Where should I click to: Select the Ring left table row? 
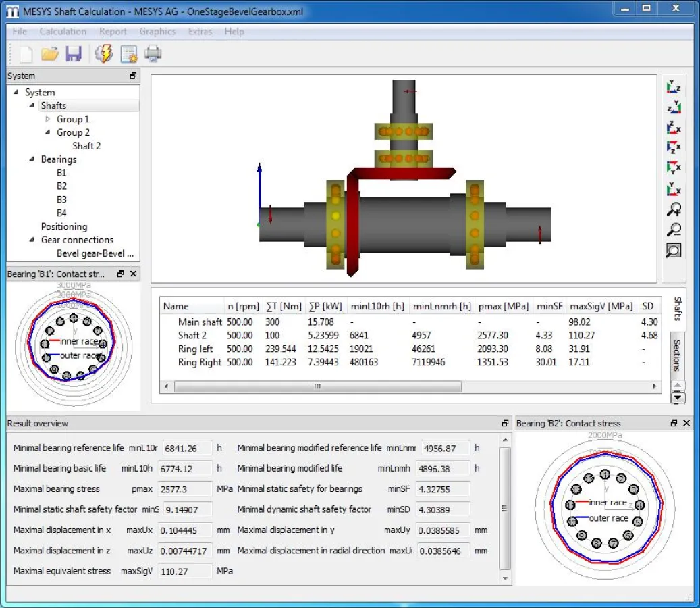(x=195, y=349)
